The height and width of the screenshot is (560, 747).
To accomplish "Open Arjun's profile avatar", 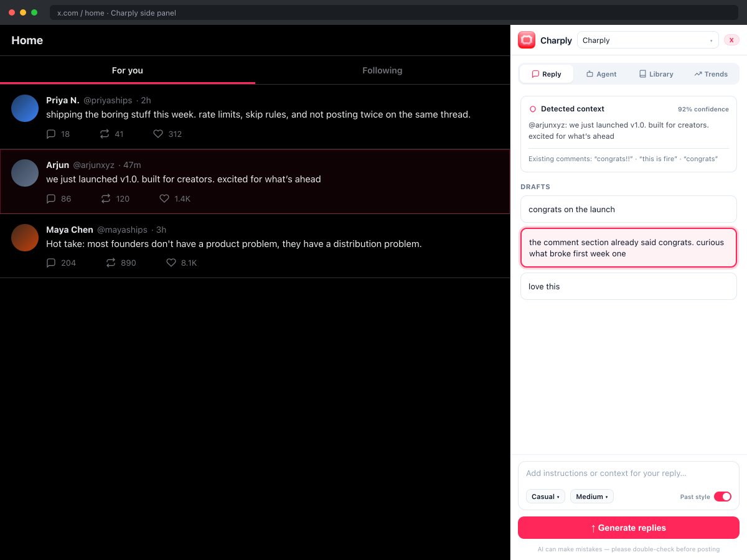I will coord(25,173).
